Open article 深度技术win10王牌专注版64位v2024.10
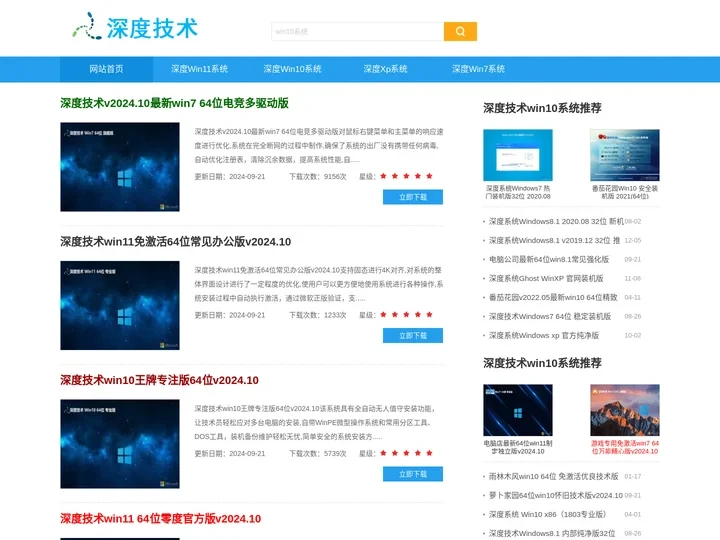Viewport: 720px width, 540px height. (159, 380)
